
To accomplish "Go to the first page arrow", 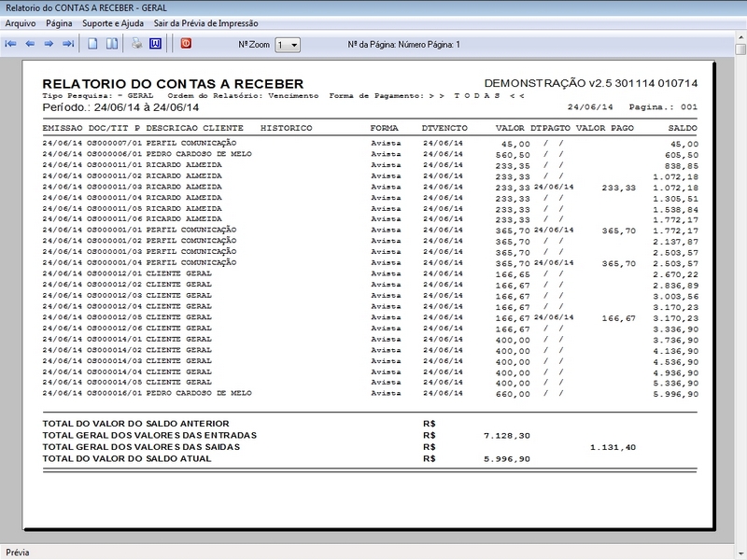I will (10, 44).
